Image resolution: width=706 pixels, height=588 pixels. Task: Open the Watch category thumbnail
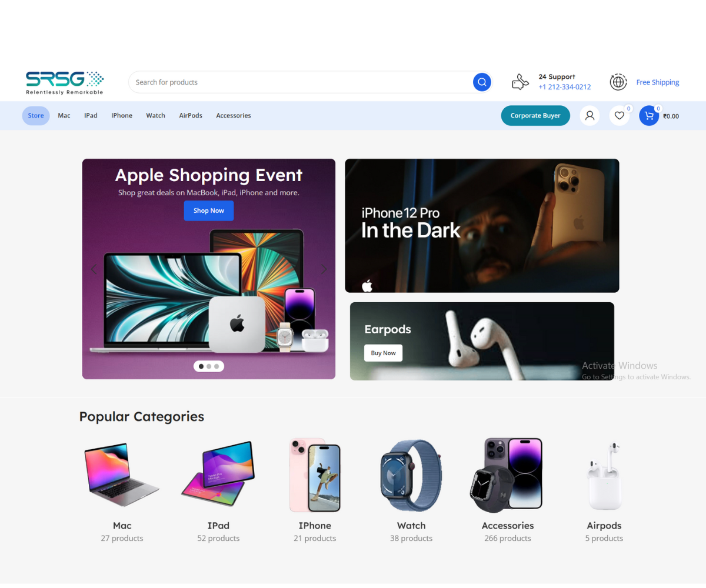pos(411,475)
